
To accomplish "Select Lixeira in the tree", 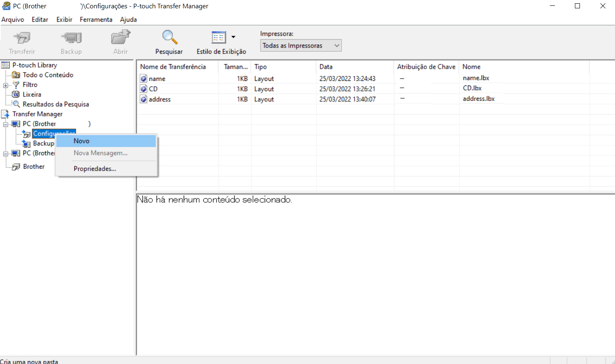I will point(32,95).
